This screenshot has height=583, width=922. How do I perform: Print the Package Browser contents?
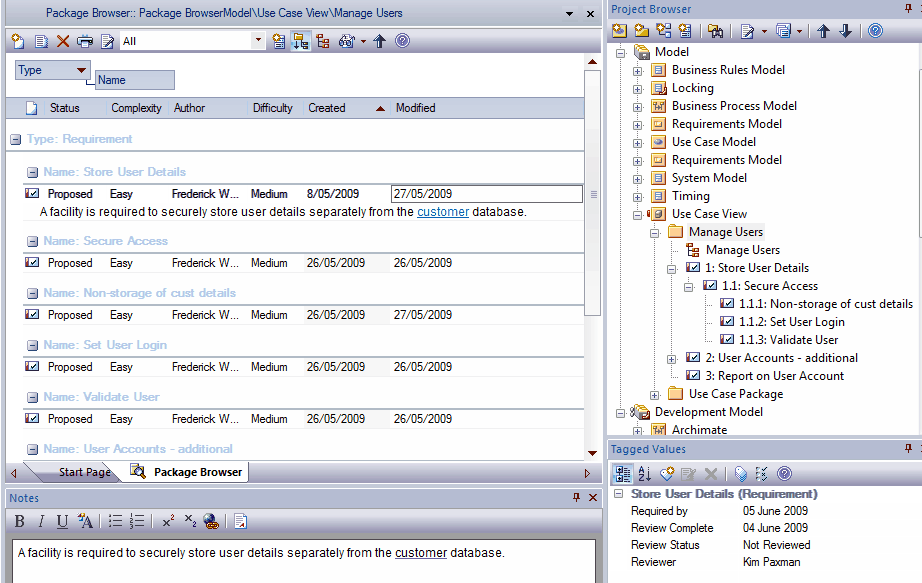coord(84,41)
